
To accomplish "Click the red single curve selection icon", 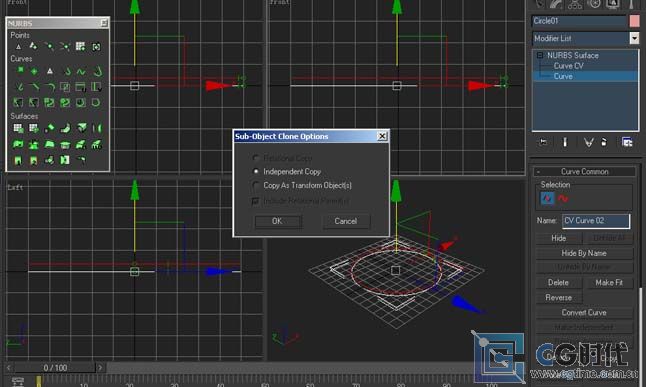I will pos(563,199).
